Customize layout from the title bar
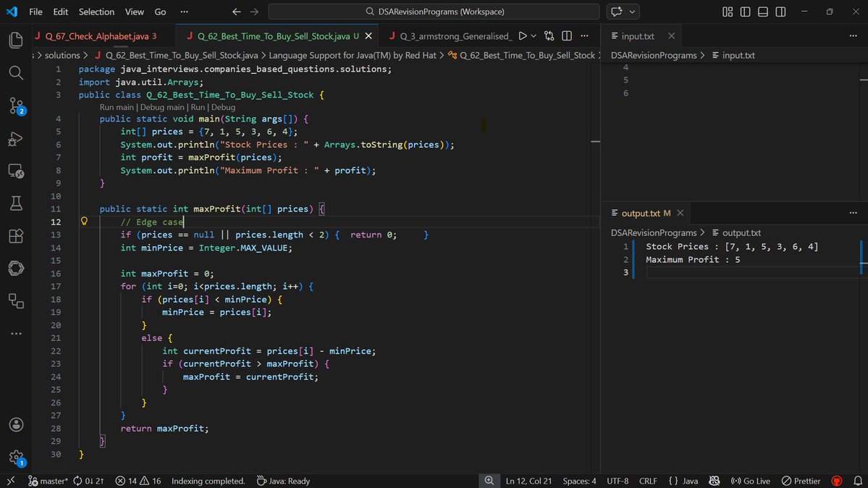This screenshot has height=488, width=868. pos(728,12)
